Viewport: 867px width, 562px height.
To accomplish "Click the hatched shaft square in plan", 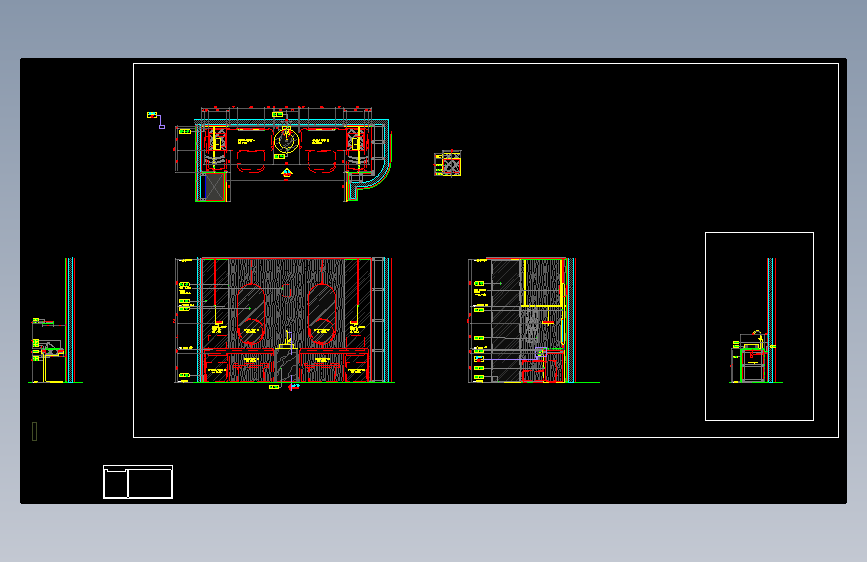I will tap(214, 187).
